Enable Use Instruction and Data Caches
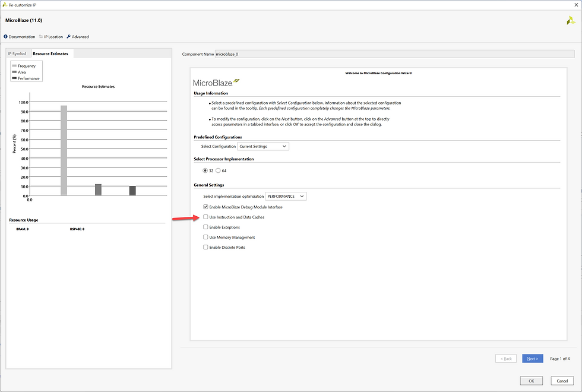The width and height of the screenshot is (582, 392). tap(205, 217)
